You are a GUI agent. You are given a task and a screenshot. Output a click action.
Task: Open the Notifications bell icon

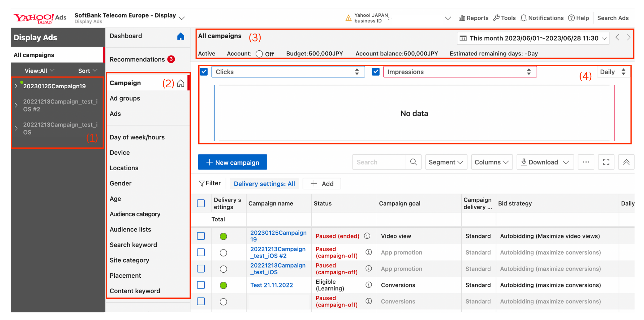(x=523, y=18)
